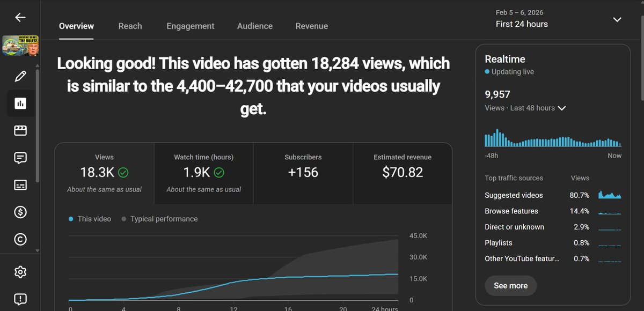Switch to the Reach tab
The width and height of the screenshot is (644, 311).
coord(130,26)
